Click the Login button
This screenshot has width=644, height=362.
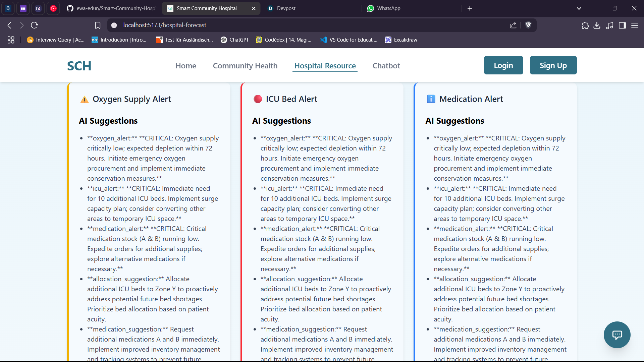tap(503, 65)
